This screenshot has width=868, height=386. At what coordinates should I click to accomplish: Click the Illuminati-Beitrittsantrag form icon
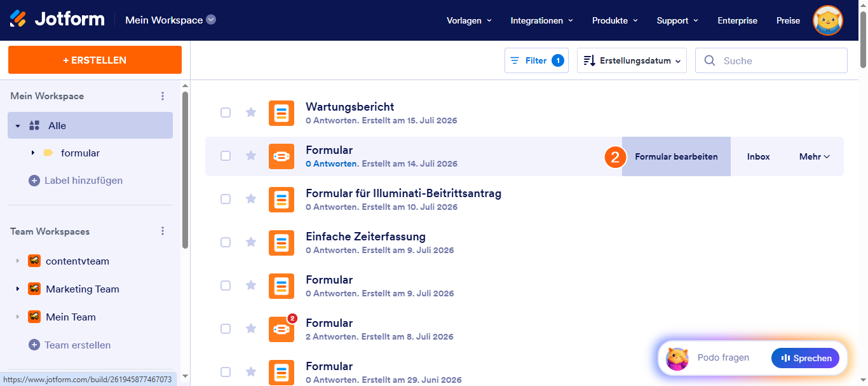tap(281, 200)
